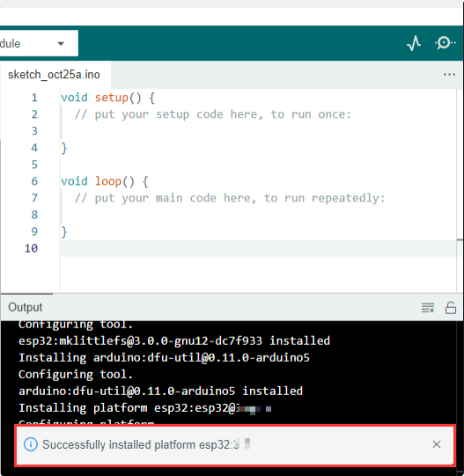Open the Serial Plotter
Screen dimensions: 464x476
coord(414,43)
